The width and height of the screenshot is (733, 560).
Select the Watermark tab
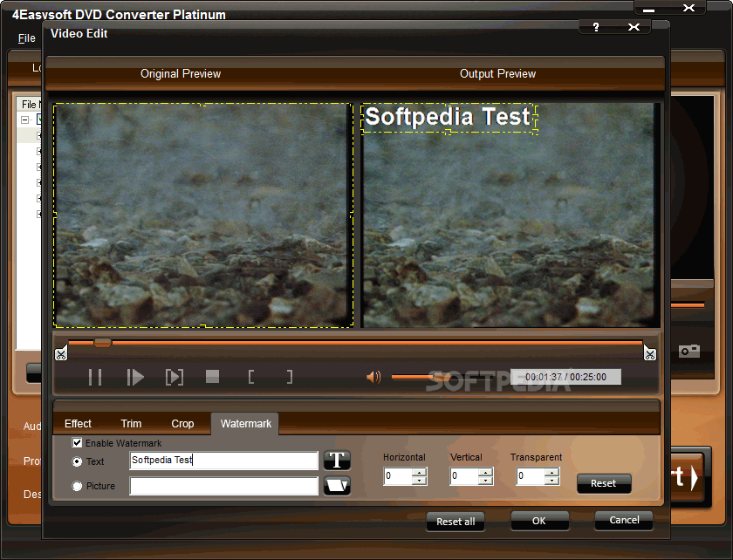pyautogui.click(x=245, y=424)
